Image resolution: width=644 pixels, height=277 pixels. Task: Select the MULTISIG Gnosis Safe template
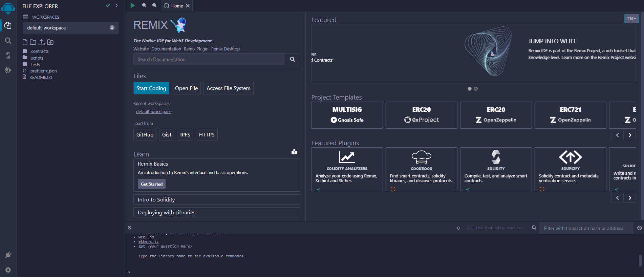[x=347, y=115]
